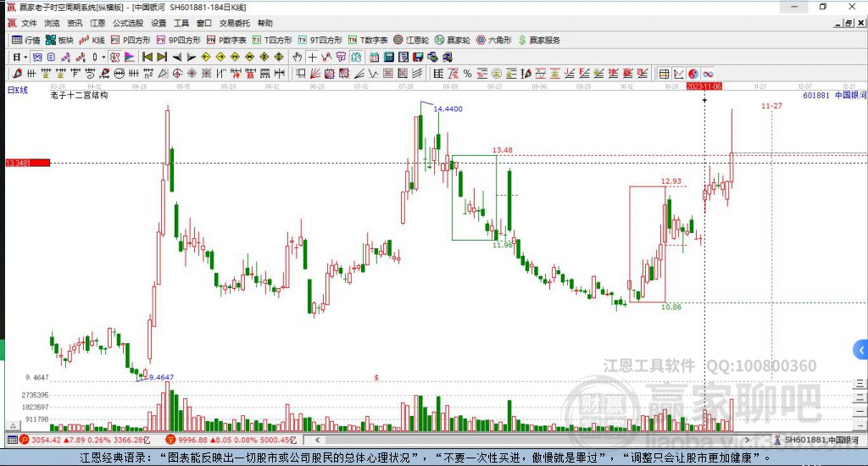Viewport: 868px width, 466px height.
Task: Toggle the grid table icon
Action: click(x=664, y=74)
